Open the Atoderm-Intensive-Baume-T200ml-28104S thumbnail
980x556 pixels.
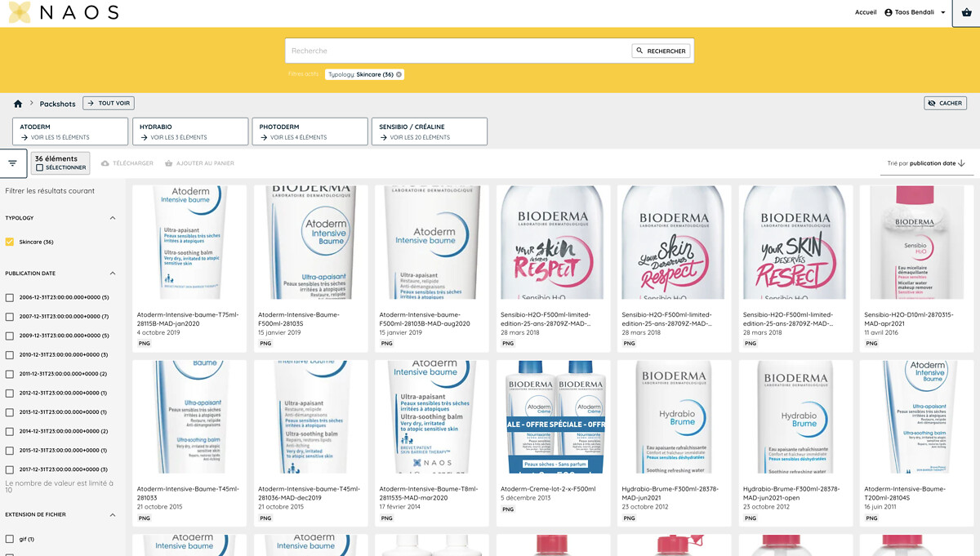click(917, 417)
